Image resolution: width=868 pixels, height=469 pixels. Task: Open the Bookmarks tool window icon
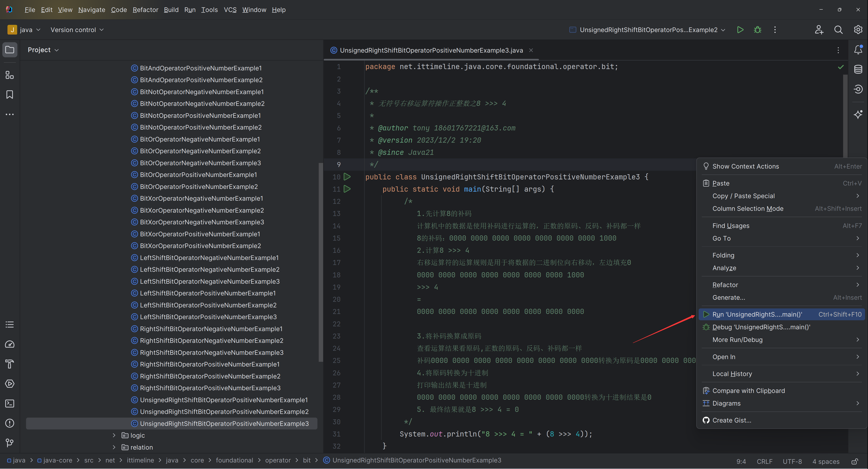(x=10, y=95)
